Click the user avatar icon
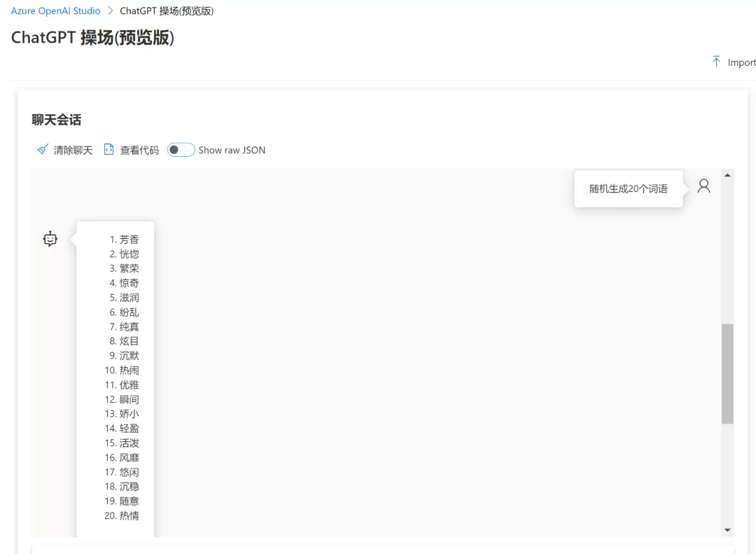 (703, 186)
